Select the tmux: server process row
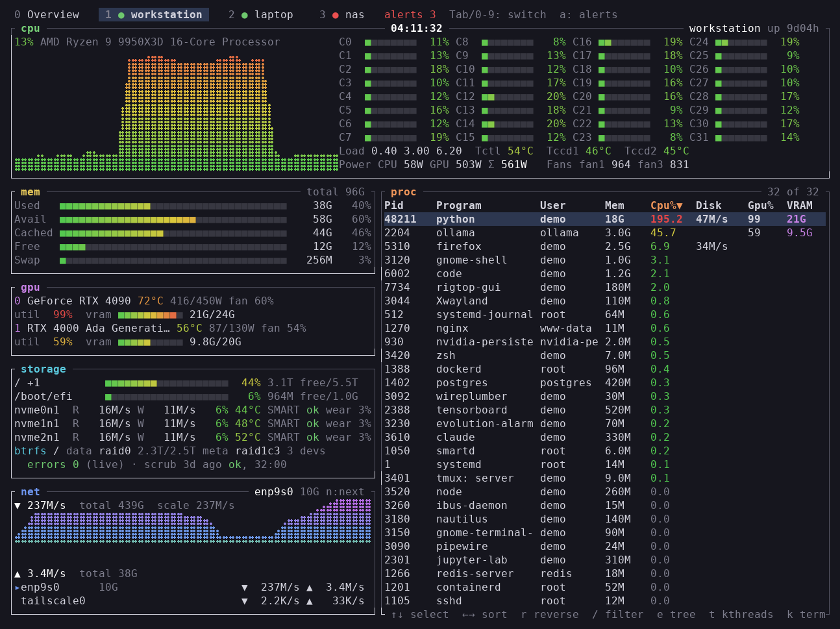This screenshot has height=629, width=840. coord(604,478)
